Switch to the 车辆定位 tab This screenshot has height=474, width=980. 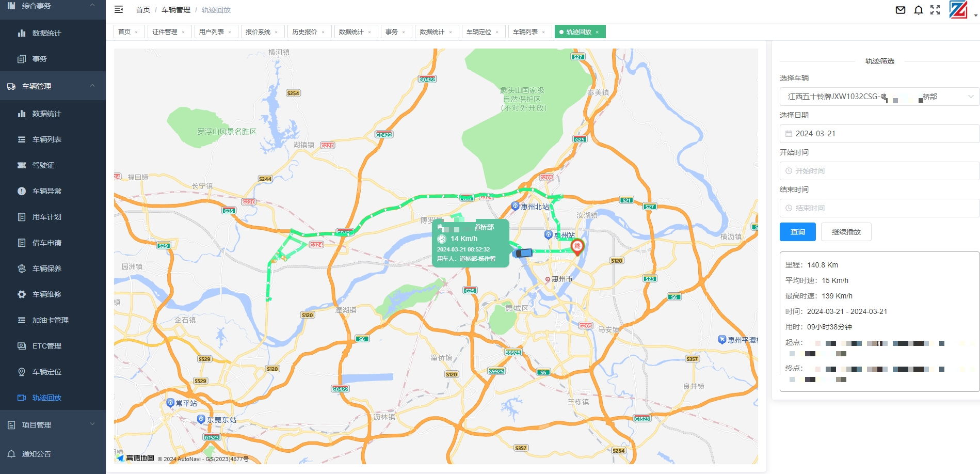[x=479, y=32]
